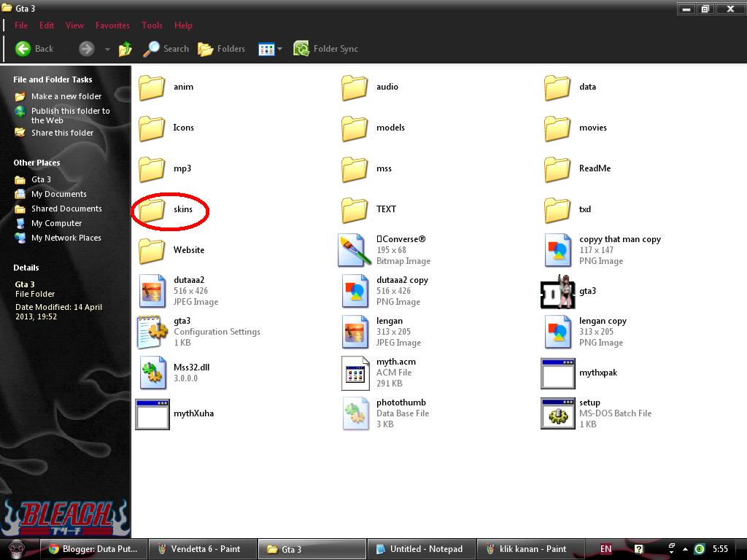
Task: Select the ReadMe folder
Action: point(578,169)
